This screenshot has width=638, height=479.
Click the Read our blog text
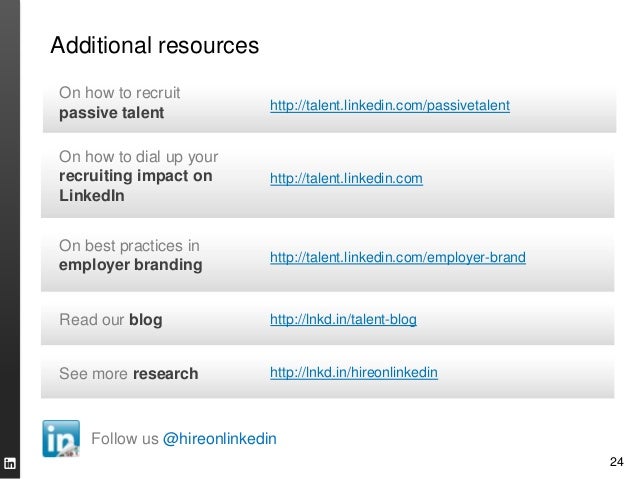111,320
